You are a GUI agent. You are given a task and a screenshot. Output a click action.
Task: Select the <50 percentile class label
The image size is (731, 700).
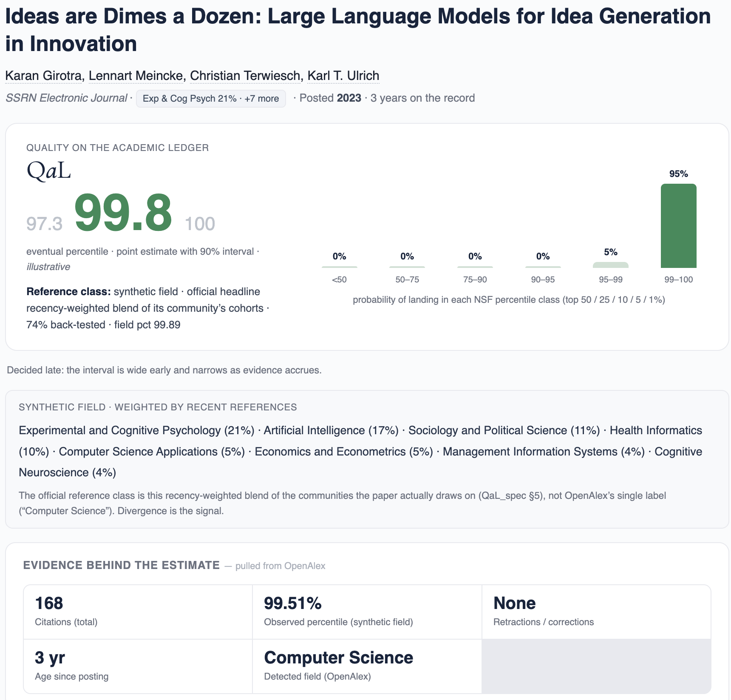(339, 279)
